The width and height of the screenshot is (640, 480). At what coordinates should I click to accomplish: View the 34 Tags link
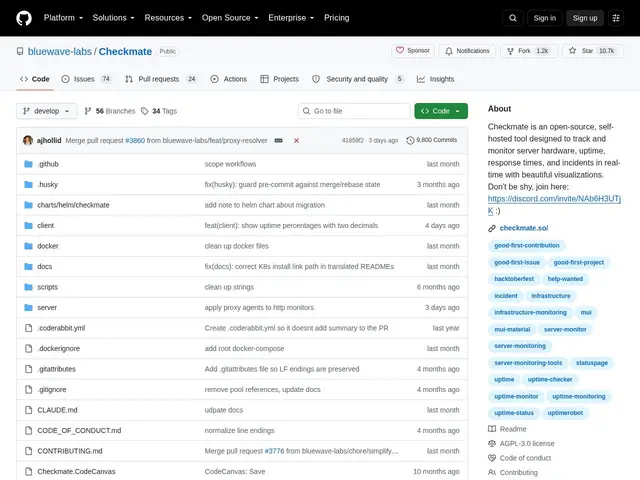159,111
